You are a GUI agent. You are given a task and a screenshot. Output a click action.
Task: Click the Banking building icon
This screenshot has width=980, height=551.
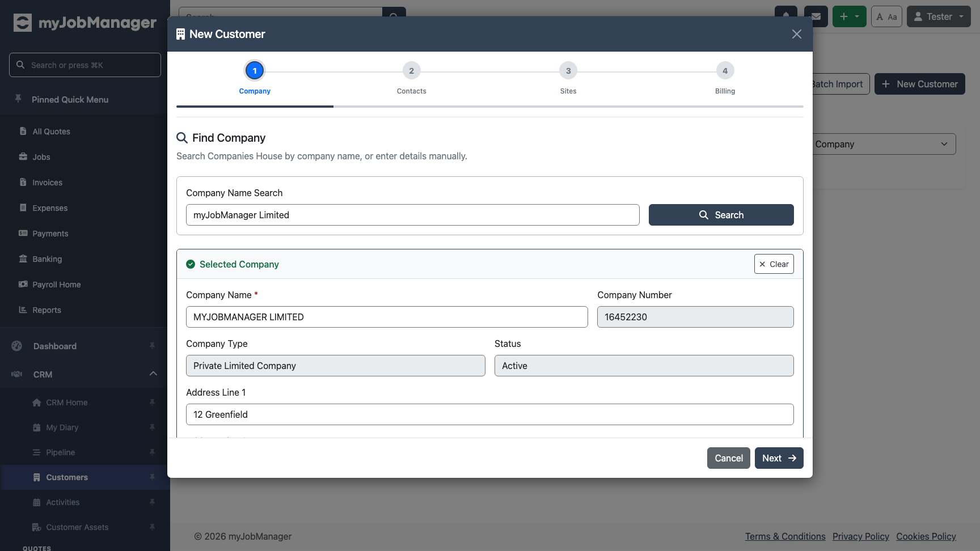(23, 258)
